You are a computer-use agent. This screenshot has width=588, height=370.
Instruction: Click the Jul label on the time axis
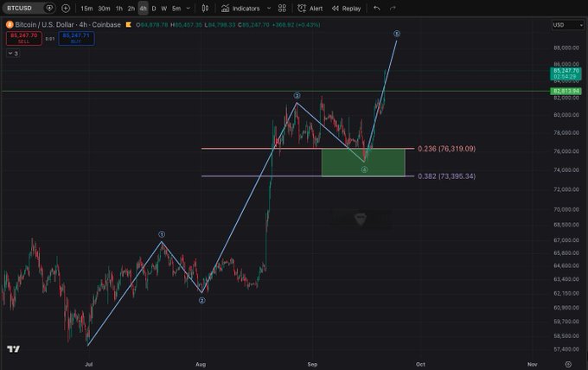pyautogui.click(x=89, y=364)
